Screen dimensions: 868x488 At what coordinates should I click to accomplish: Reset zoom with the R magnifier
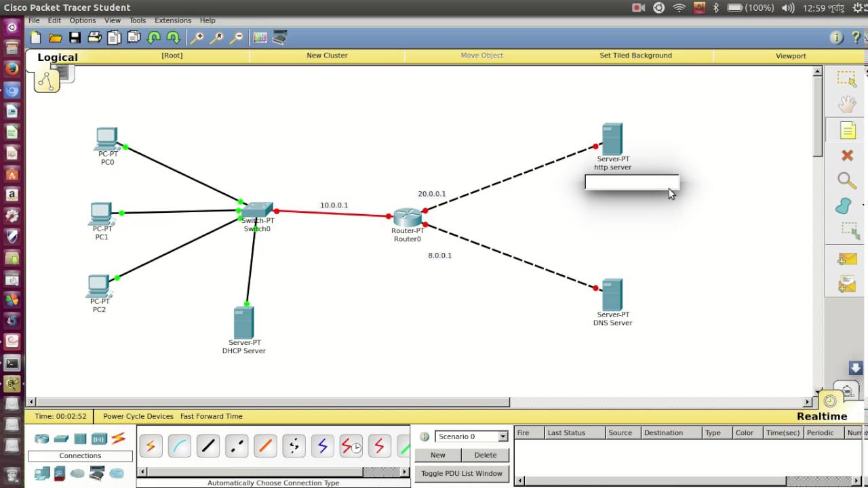(216, 38)
